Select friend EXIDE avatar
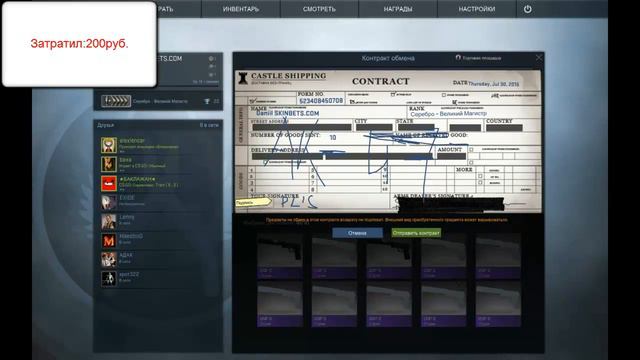This screenshot has width=640, height=360. click(109, 202)
